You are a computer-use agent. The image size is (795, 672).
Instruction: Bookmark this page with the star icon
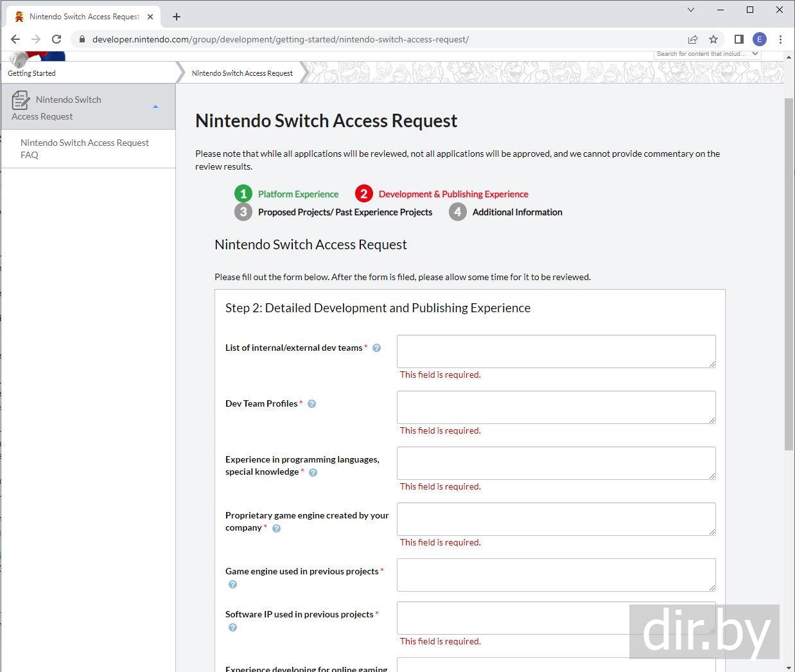pyautogui.click(x=713, y=39)
